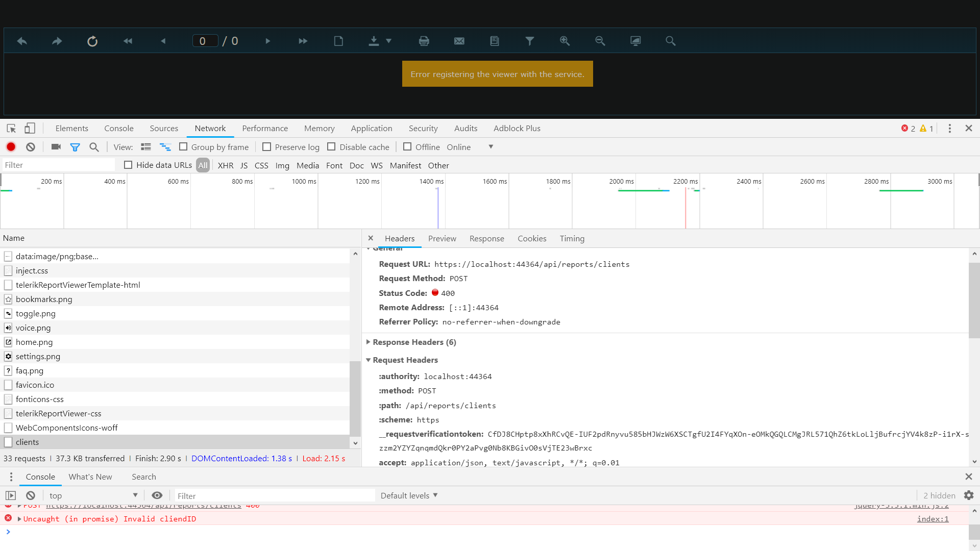Screen dimensions: 980x551
Task: Open the Application panel tab
Action: click(372, 128)
